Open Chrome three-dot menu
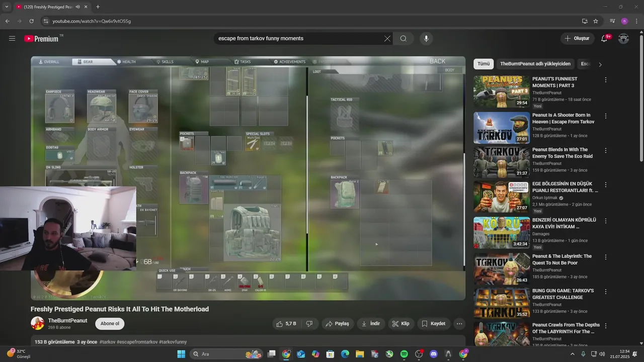Viewport: 644px width, 362px height. click(637, 21)
